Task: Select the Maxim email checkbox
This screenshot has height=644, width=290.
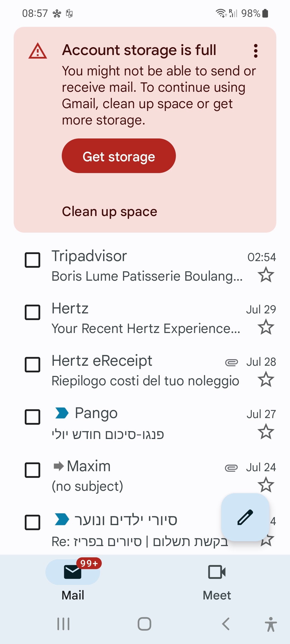Action: click(32, 470)
